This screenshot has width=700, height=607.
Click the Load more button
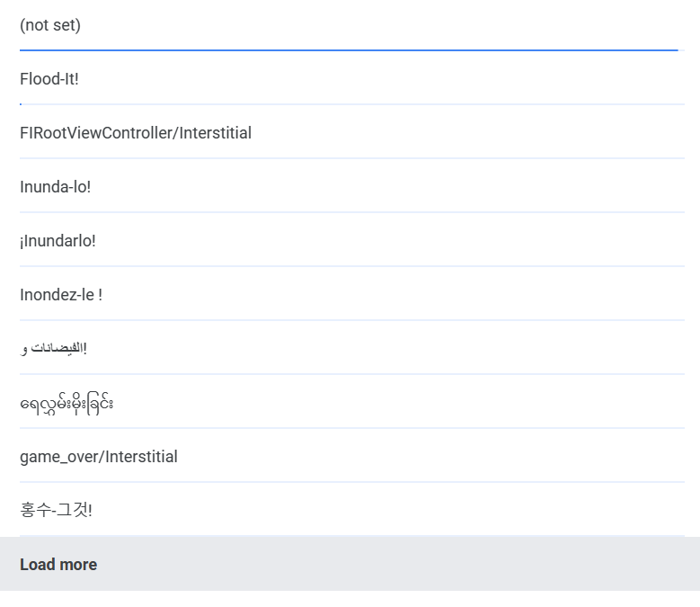tap(350, 564)
